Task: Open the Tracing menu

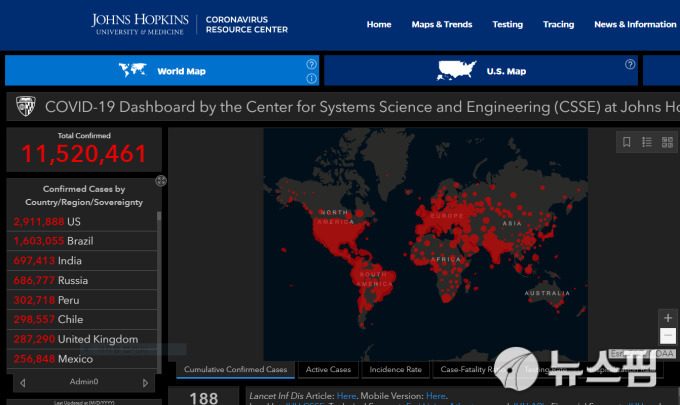Action: [558, 24]
